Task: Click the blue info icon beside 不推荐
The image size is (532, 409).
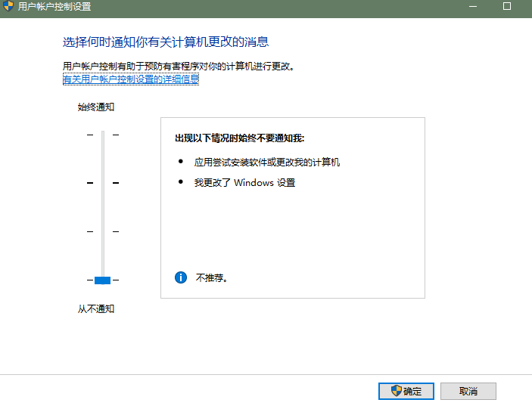Action: coord(181,277)
